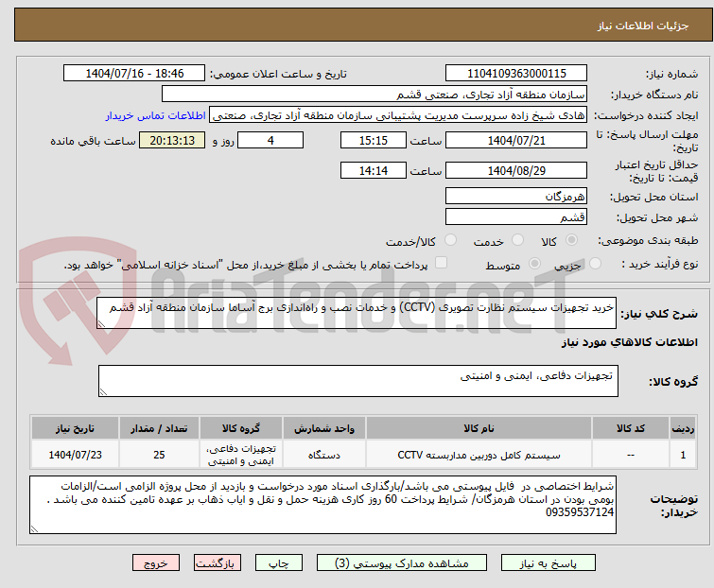
Task: Click the validity time field 14:14
Action: (x=374, y=171)
